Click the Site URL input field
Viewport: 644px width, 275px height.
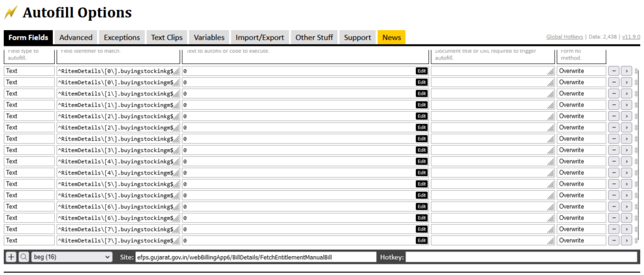click(x=255, y=257)
